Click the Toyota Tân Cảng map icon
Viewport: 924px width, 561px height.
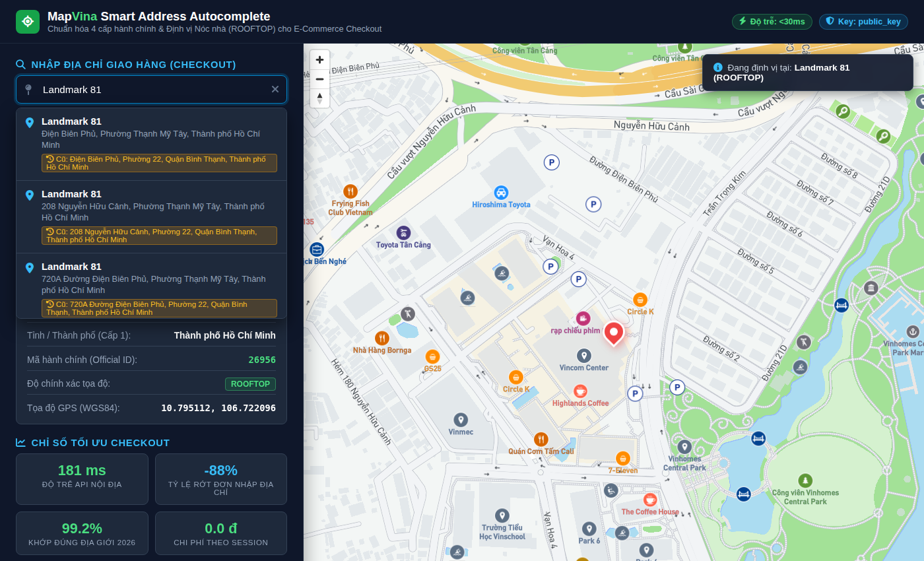coord(403,232)
